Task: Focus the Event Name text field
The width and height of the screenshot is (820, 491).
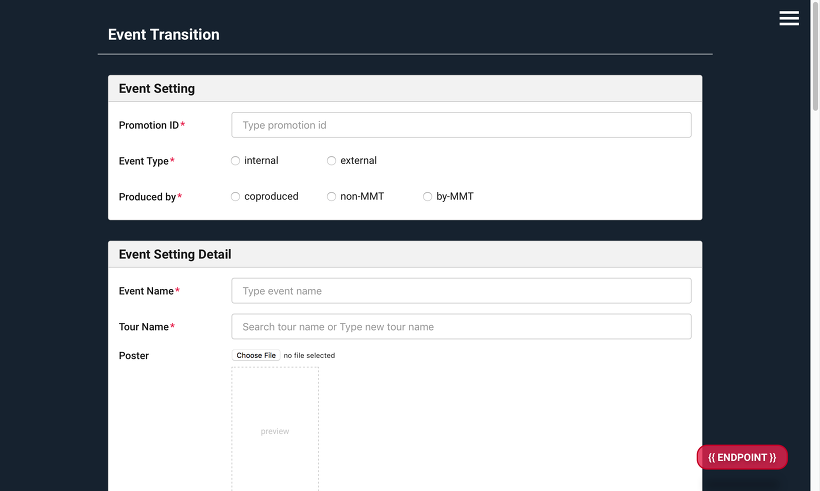Action: pyautogui.click(x=461, y=291)
